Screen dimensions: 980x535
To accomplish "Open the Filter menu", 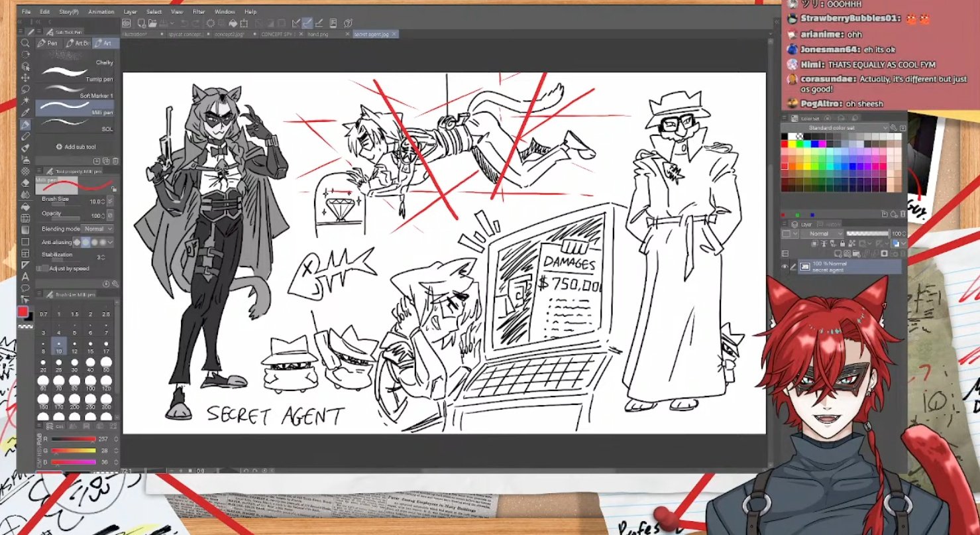I will click(x=199, y=12).
